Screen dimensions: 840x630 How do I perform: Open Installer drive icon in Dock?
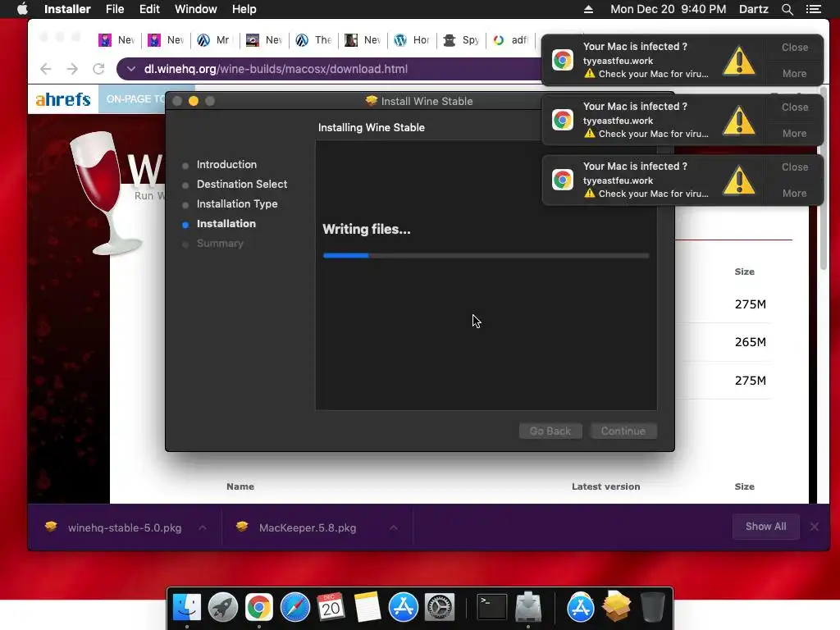coord(528,607)
